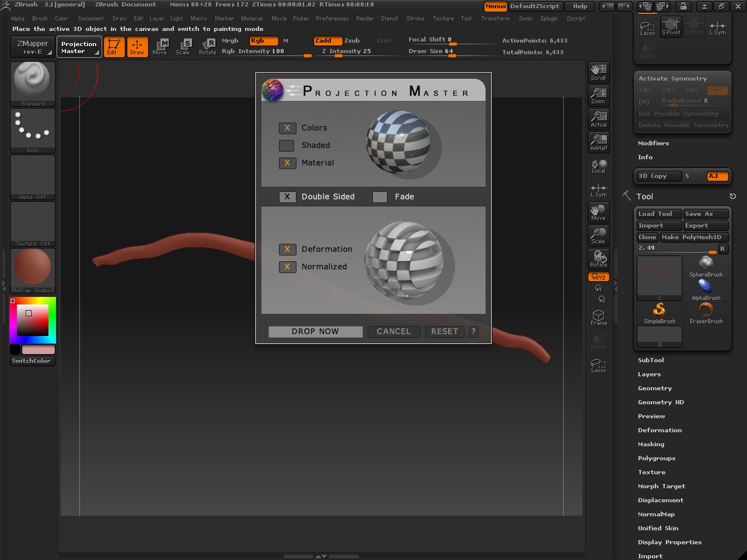Viewport: 747px width, 560px height.
Task: Open the Dots stroke picker
Action: [x=33, y=131]
